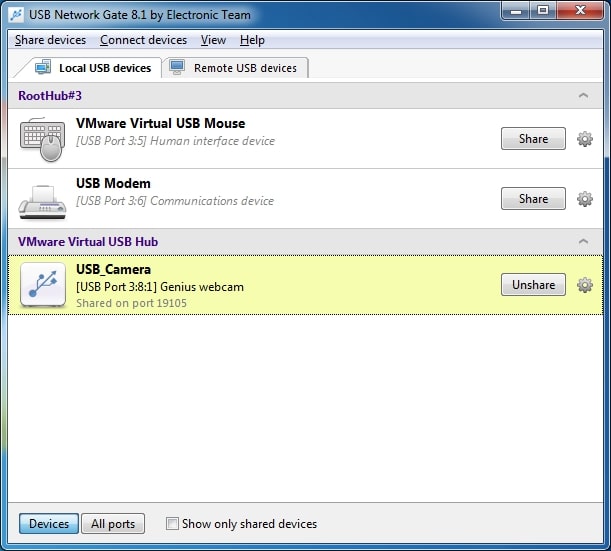This screenshot has height=551, width=611.
Task: Click 'Shared on port 19105' text
Action: (x=131, y=303)
